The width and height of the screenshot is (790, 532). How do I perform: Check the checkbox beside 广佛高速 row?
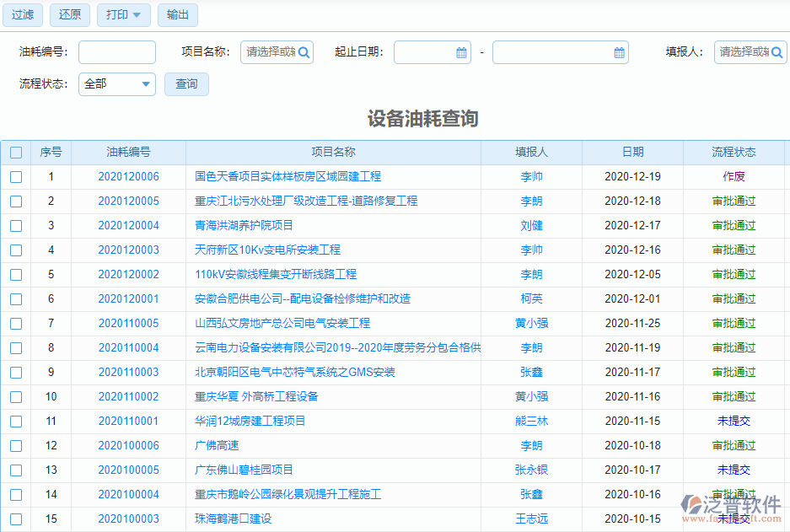14,446
